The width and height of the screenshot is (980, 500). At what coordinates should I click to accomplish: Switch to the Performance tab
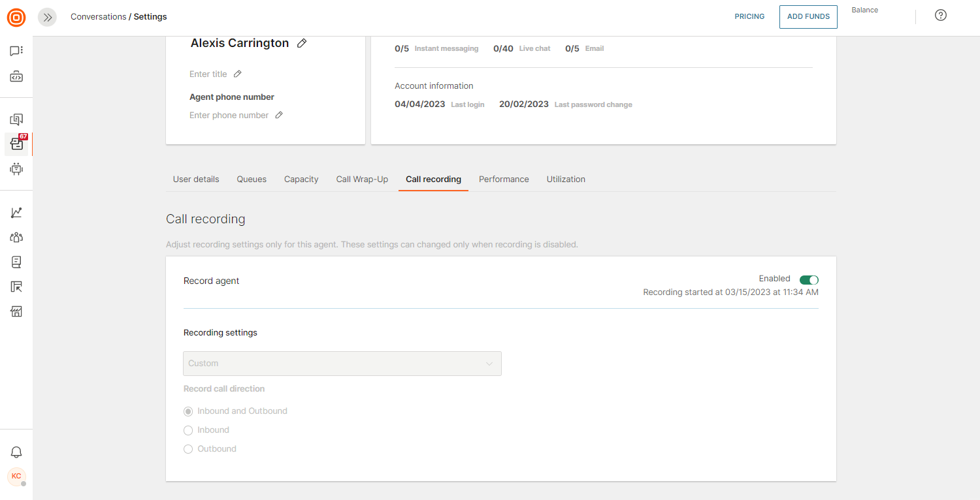coord(504,180)
